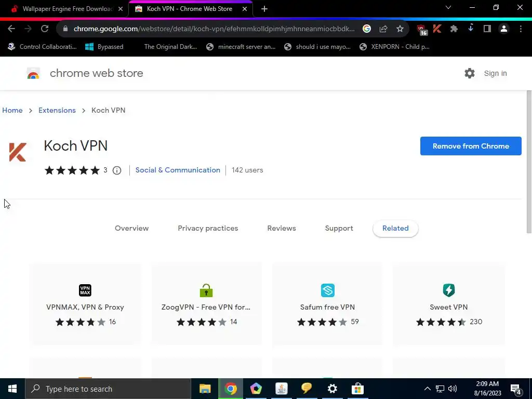Open the yellow chat app in taskbar
532x399 pixels.
307,389
